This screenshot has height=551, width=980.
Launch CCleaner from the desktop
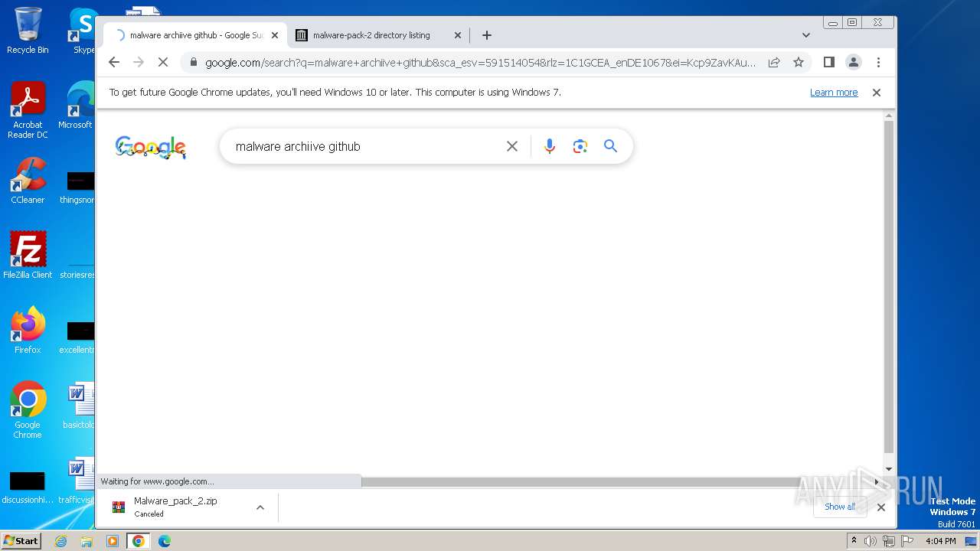(x=28, y=181)
